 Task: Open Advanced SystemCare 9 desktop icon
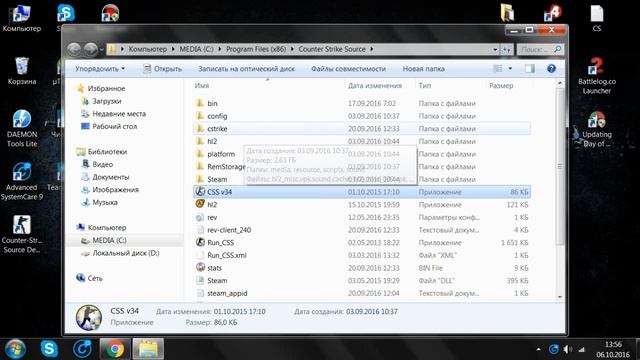click(22, 182)
